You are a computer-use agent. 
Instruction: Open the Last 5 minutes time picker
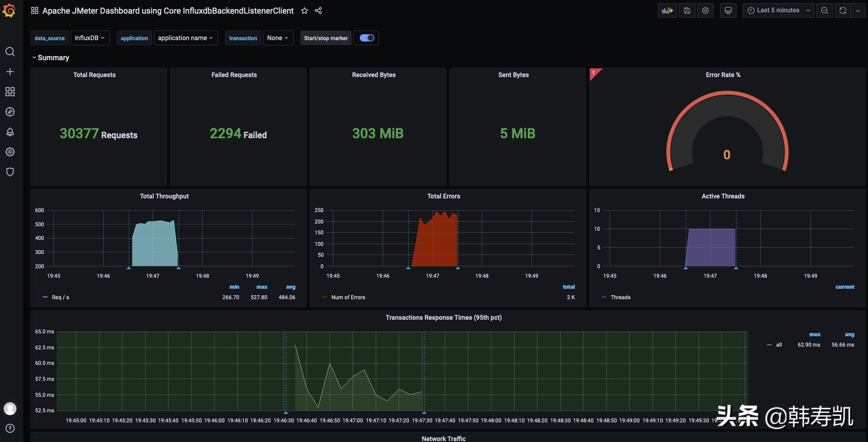pyautogui.click(x=778, y=10)
